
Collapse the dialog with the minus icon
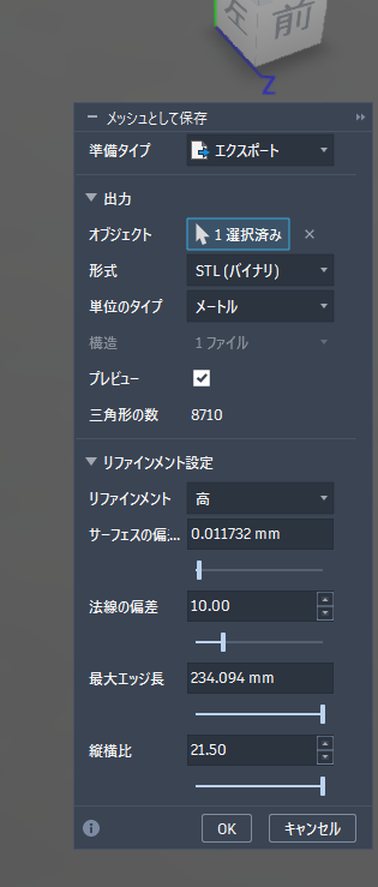point(93,118)
